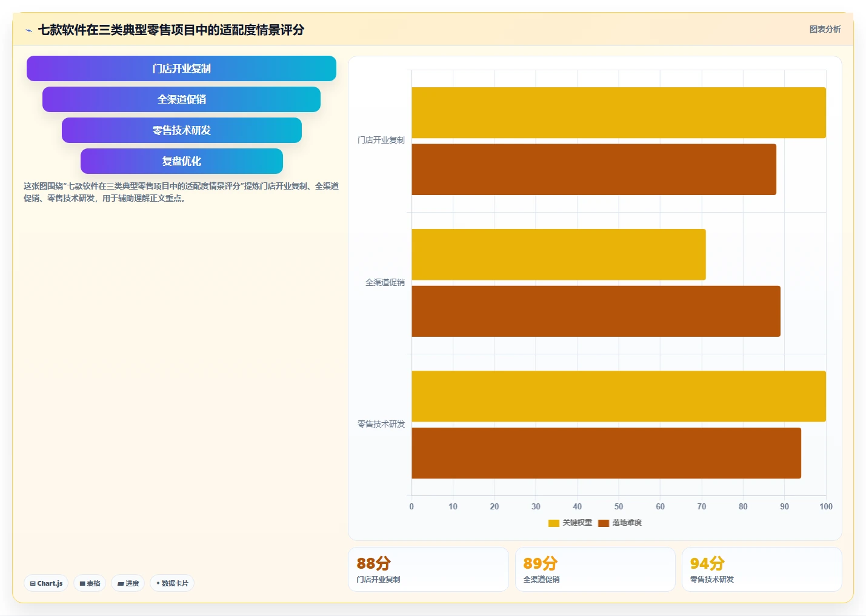Click the brown 落地难度 bar for 门店开业复制

pos(594,170)
